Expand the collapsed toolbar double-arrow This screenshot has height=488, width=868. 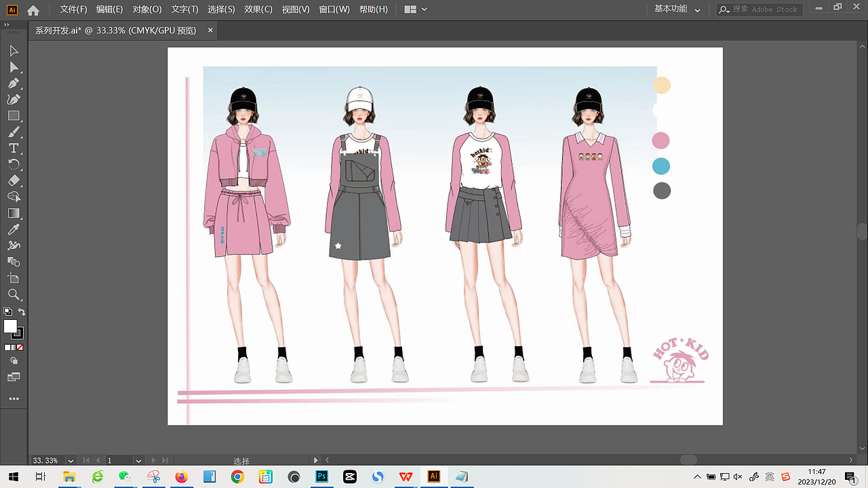[6, 24]
